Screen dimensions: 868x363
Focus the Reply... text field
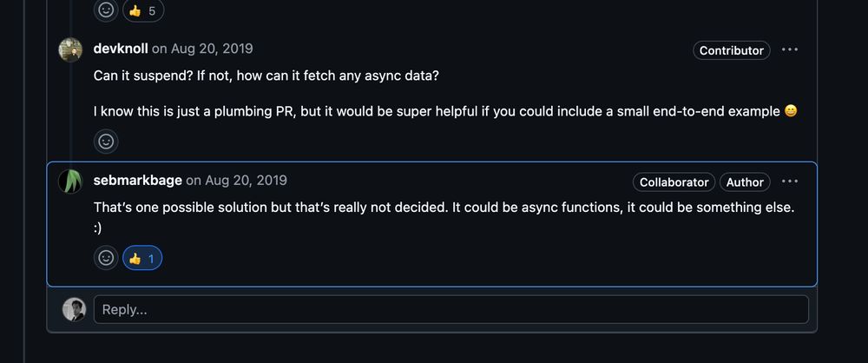450,309
